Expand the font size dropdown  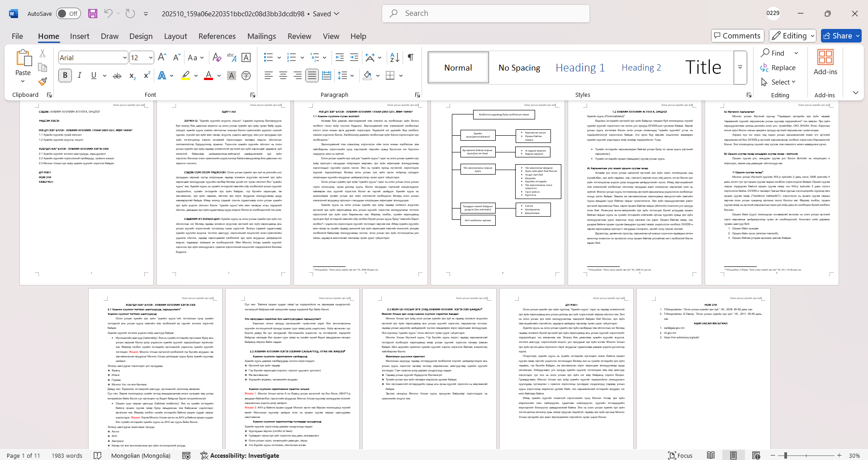[x=151, y=57]
